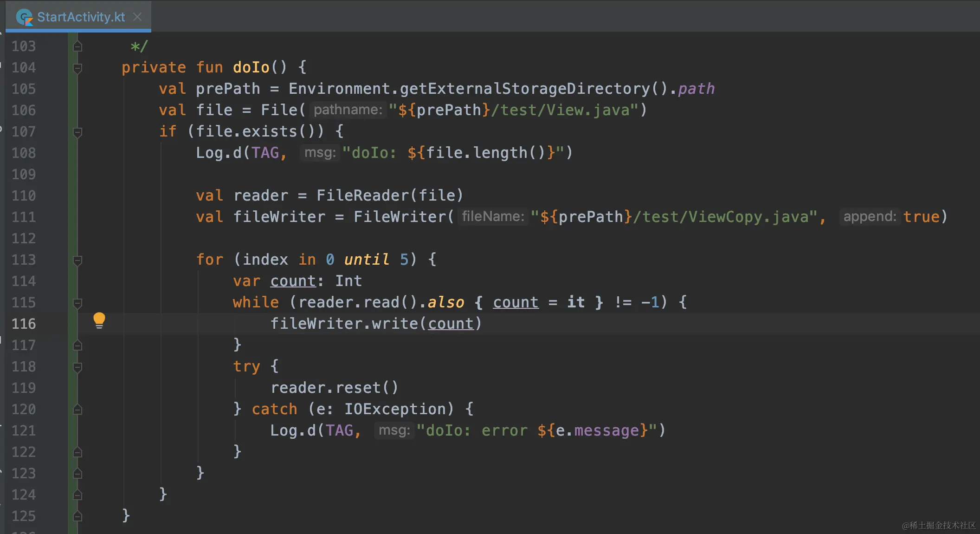Click the path property on line 105
The height and width of the screenshot is (534, 980).
[x=696, y=89]
